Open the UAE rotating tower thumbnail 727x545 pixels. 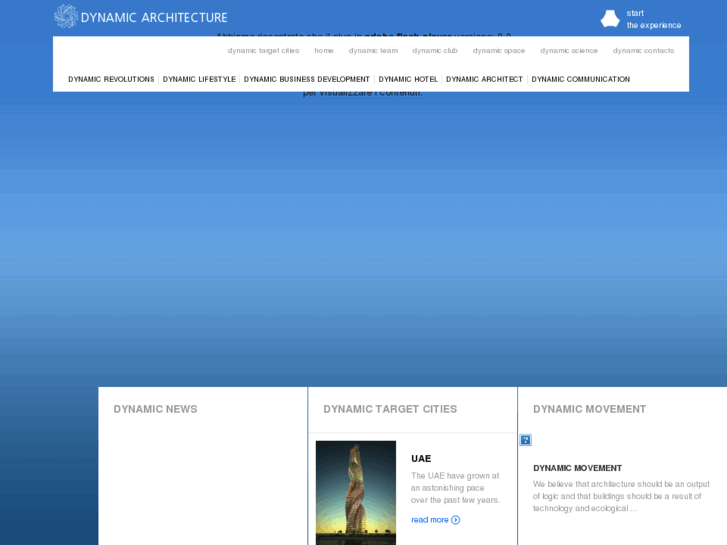pos(356,493)
